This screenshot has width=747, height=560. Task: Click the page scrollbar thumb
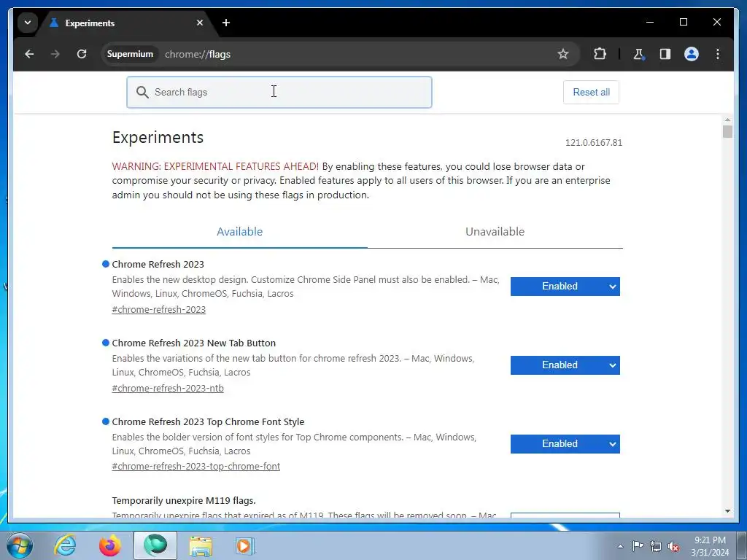click(727, 132)
